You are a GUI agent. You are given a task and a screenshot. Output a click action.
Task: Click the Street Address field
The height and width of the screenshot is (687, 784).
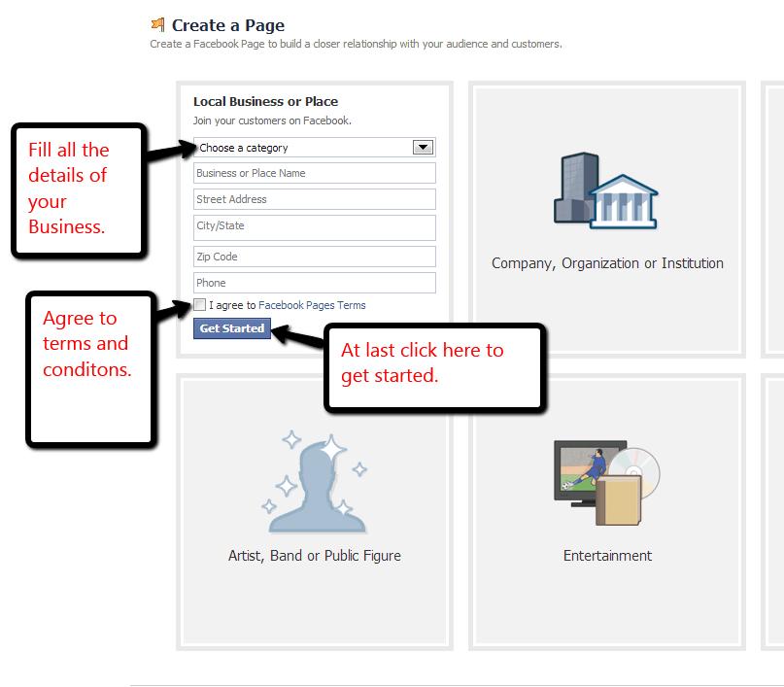[315, 199]
